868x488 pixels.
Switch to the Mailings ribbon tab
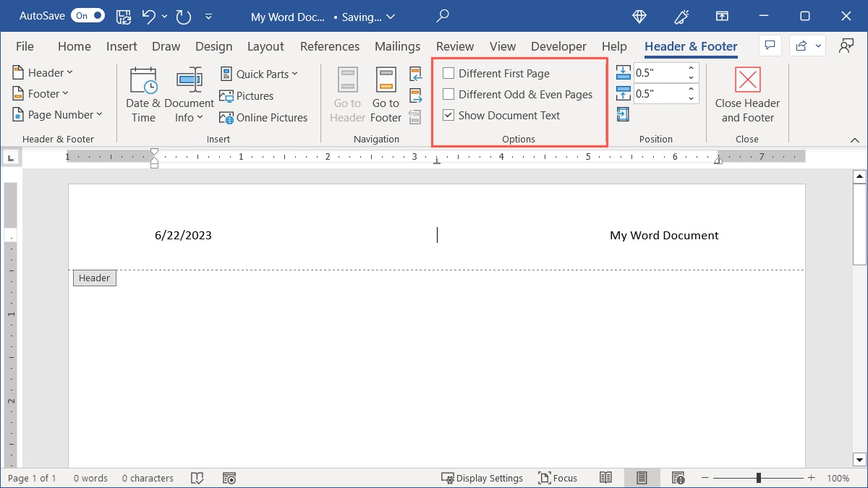click(x=397, y=46)
